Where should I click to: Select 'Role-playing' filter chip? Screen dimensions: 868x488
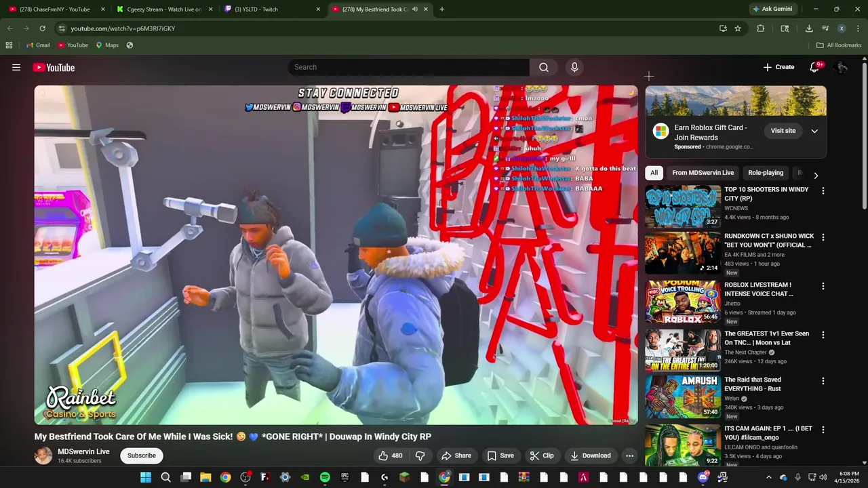pyautogui.click(x=766, y=173)
